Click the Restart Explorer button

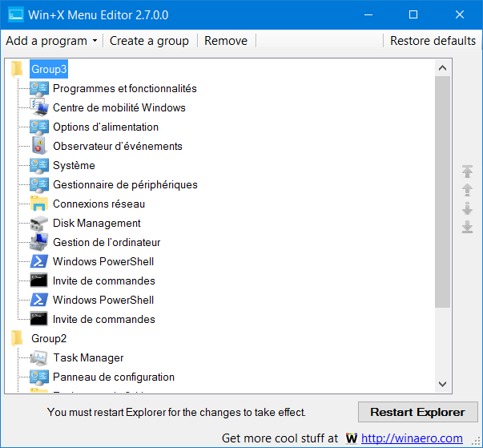tap(417, 412)
